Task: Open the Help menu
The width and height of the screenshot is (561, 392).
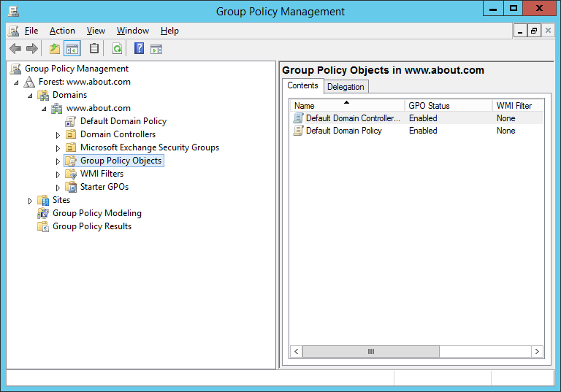Action: 169,31
